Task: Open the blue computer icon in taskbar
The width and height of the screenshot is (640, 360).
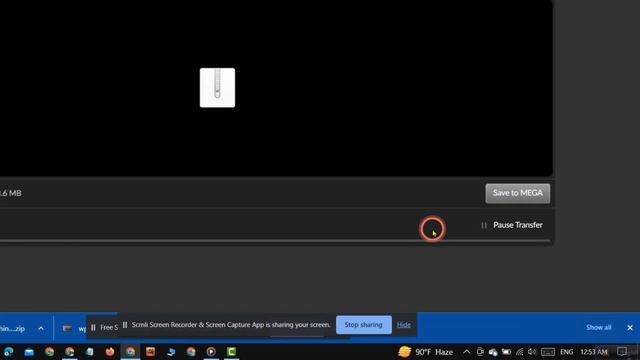Action: click(x=171, y=351)
